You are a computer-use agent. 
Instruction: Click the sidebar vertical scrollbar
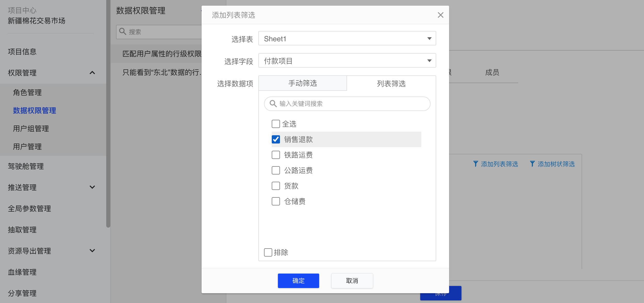click(108, 114)
